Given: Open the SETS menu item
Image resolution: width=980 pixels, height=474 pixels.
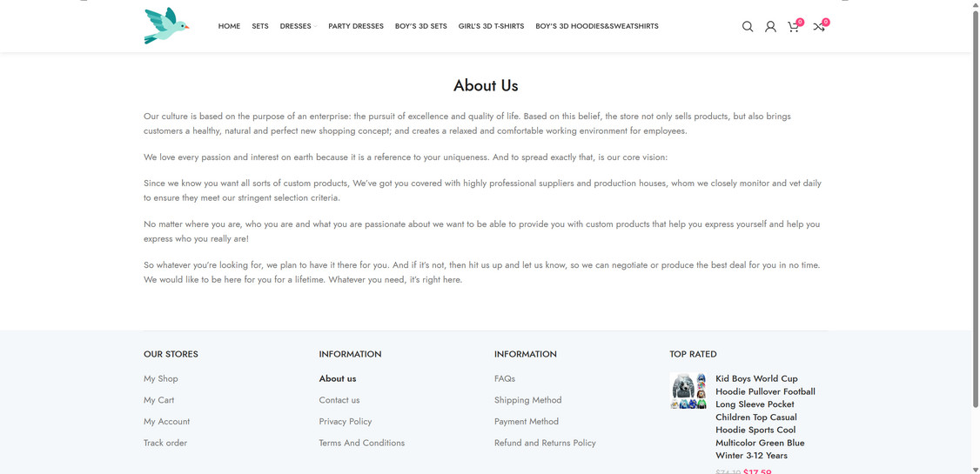Looking at the screenshot, I should pyautogui.click(x=260, y=26).
